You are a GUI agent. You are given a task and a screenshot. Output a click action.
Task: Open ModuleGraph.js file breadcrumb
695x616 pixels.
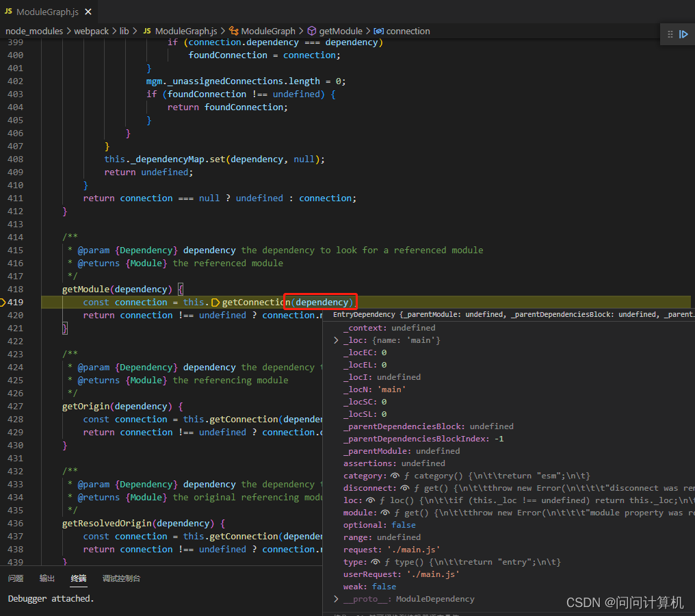coord(186,31)
